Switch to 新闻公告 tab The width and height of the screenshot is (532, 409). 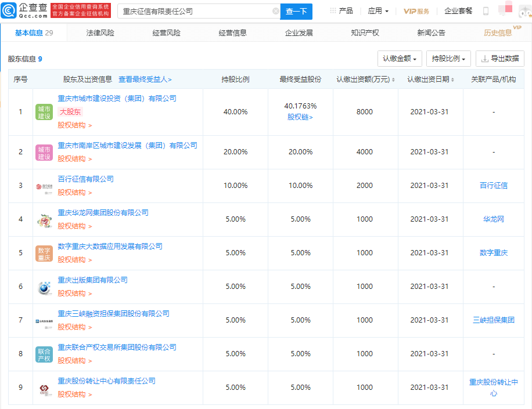(x=431, y=33)
